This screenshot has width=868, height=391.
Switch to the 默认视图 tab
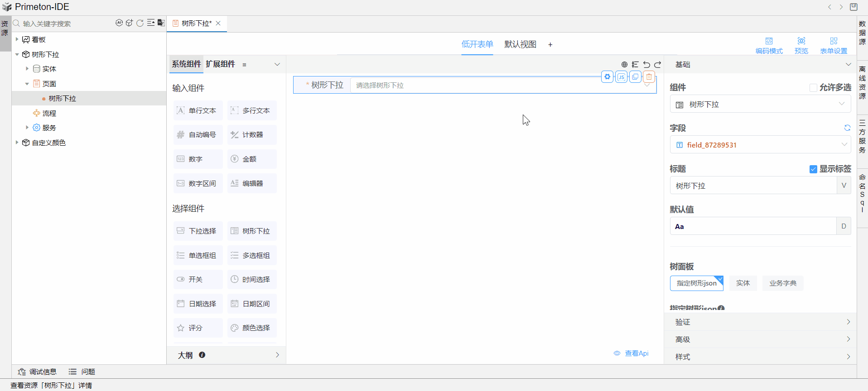coord(520,44)
